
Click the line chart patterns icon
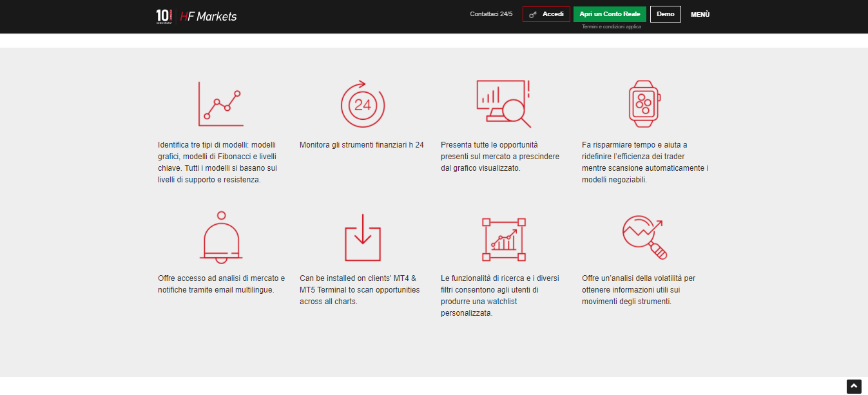(x=221, y=104)
